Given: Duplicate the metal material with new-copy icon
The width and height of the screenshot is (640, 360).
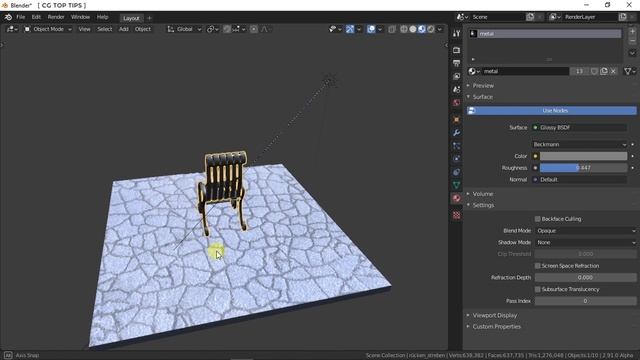Looking at the screenshot, I should click(x=604, y=71).
